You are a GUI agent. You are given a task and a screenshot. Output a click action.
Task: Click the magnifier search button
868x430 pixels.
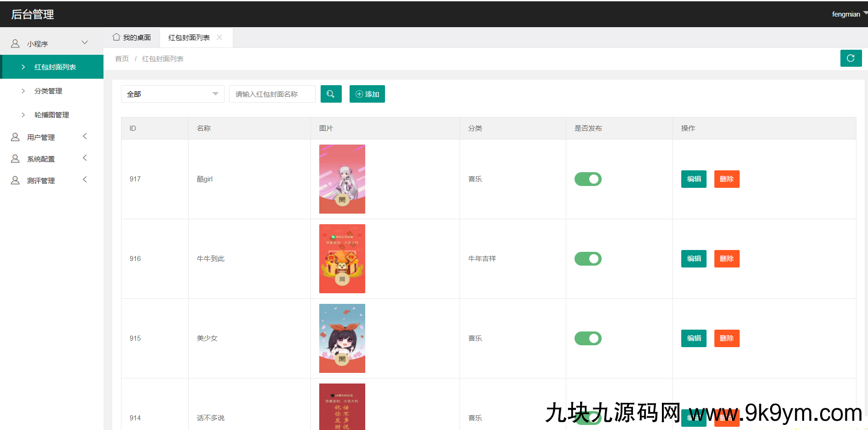(x=331, y=94)
